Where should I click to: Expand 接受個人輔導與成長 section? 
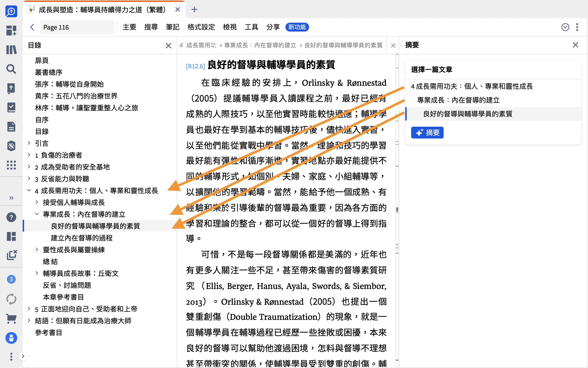[x=37, y=202]
